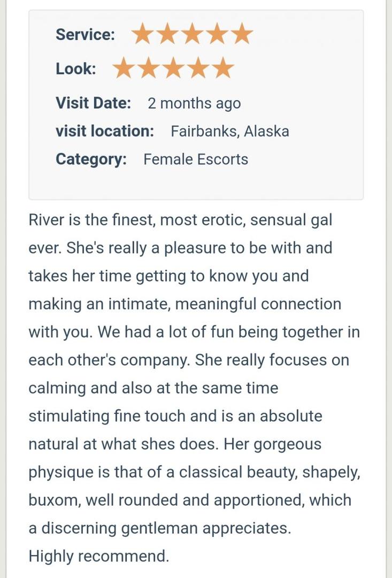Click the "Fairbanks, Alaska" location text
392x578 pixels.
[230, 131]
